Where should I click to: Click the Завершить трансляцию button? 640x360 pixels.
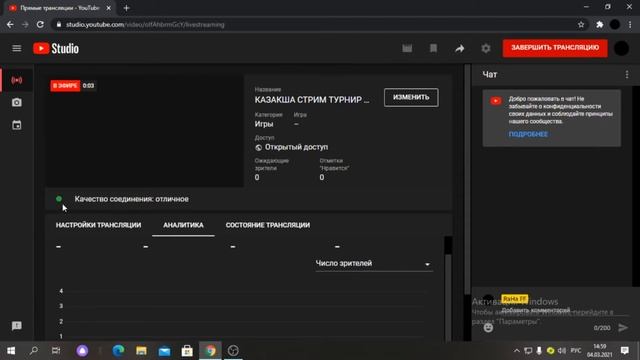point(555,48)
